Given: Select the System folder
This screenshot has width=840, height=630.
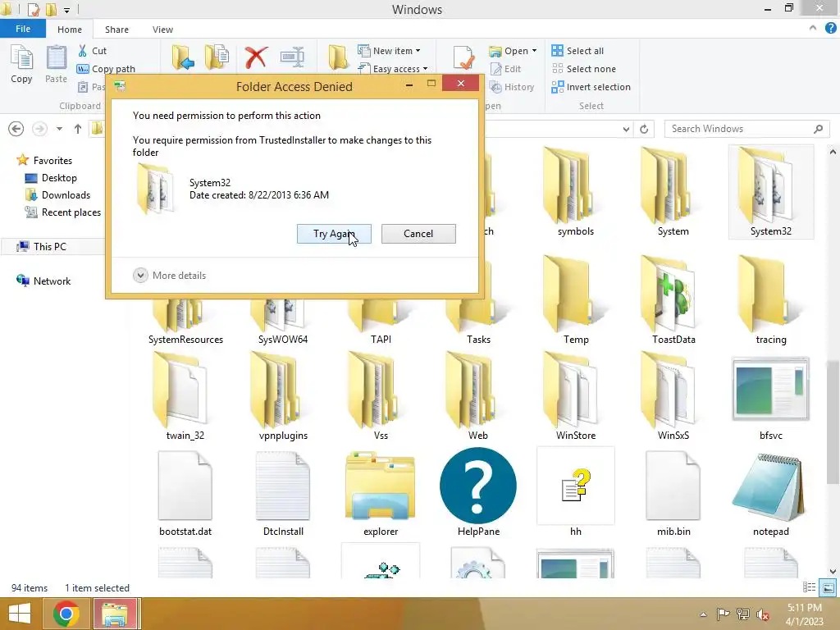Looking at the screenshot, I should (x=673, y=192).
